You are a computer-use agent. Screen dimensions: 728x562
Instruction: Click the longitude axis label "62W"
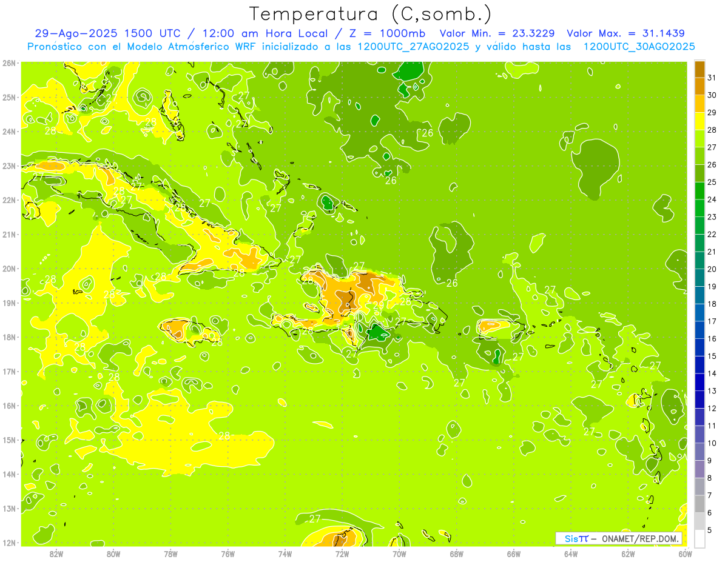(x=628, y=554)
